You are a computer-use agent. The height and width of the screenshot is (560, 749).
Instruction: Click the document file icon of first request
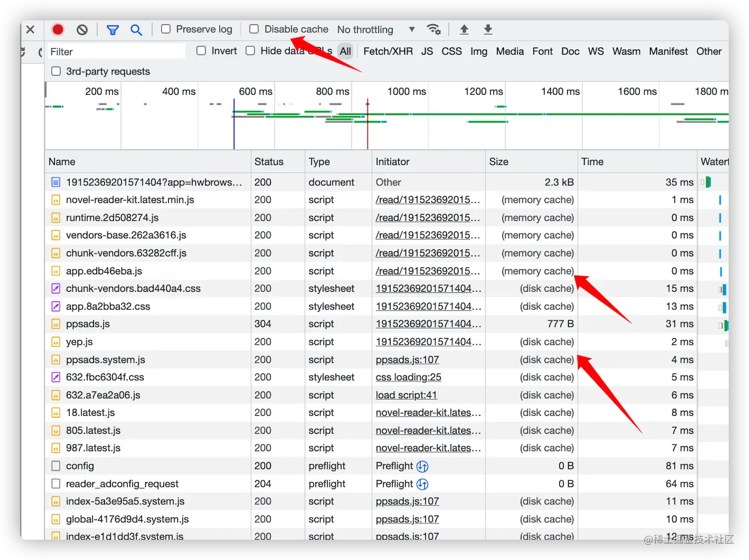(x=56, y=182)
